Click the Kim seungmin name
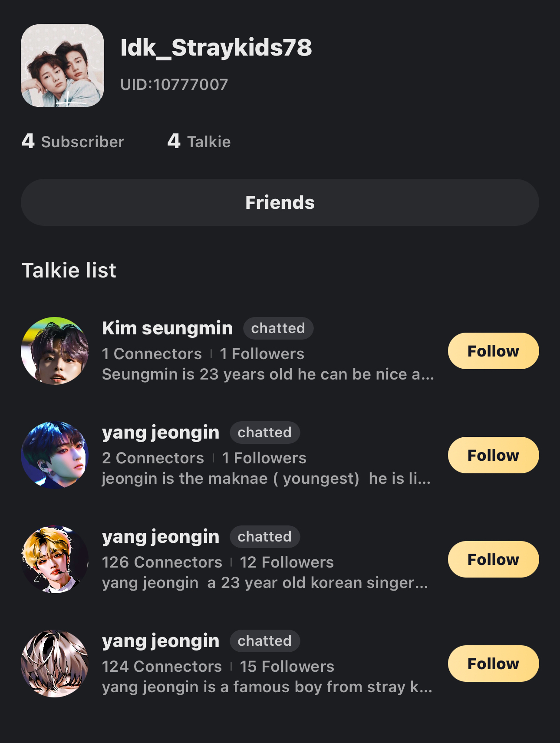The height and width of the screenshot is (743, 560). coord(167,328)
